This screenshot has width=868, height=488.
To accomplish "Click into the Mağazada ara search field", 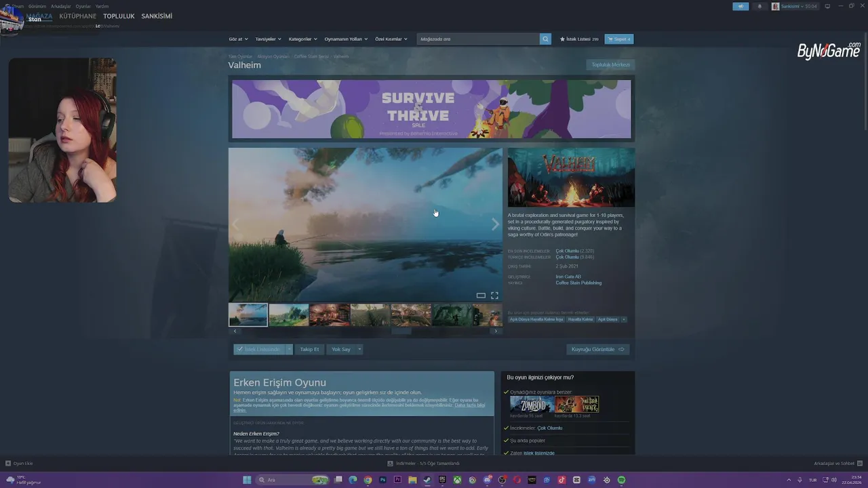I will pos(478,39).
